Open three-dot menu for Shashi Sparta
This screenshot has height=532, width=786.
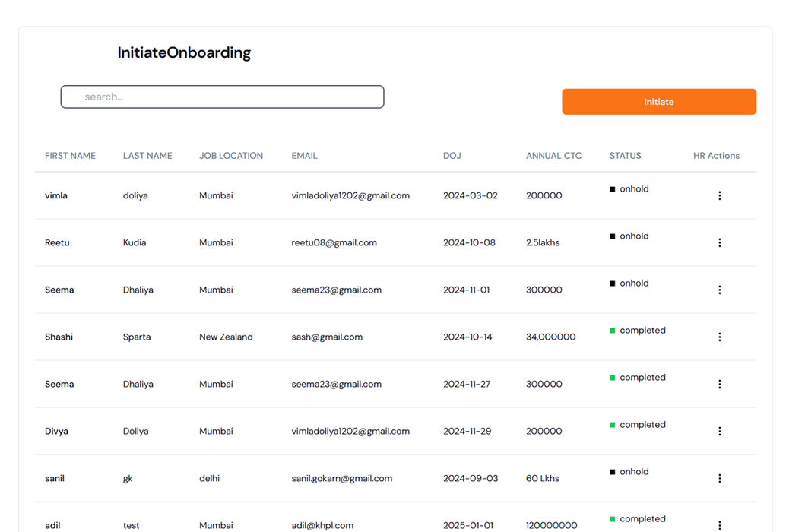719,337
